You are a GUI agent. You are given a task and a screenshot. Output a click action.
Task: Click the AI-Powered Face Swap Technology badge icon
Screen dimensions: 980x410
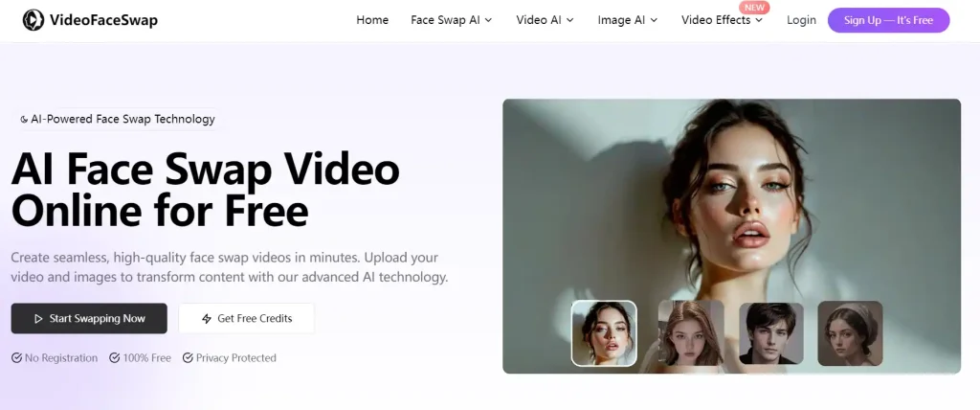[x=24, y=120]
